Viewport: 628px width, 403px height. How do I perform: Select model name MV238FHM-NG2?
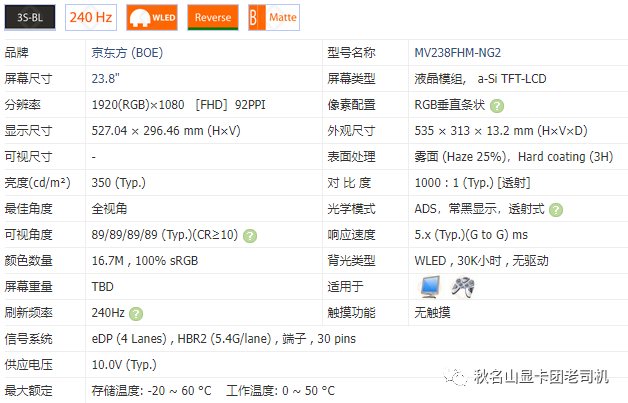coord(457,53)
